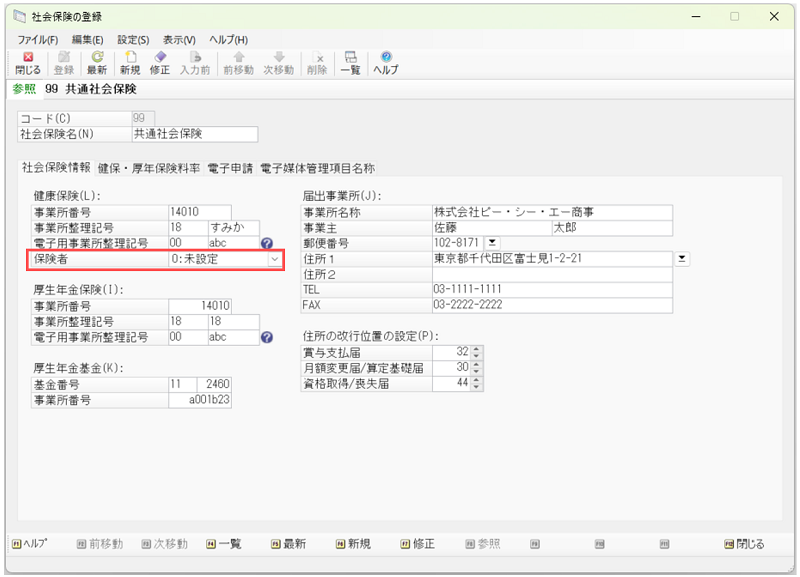Click the 閉じる toolbar icon

pos(28,63)
